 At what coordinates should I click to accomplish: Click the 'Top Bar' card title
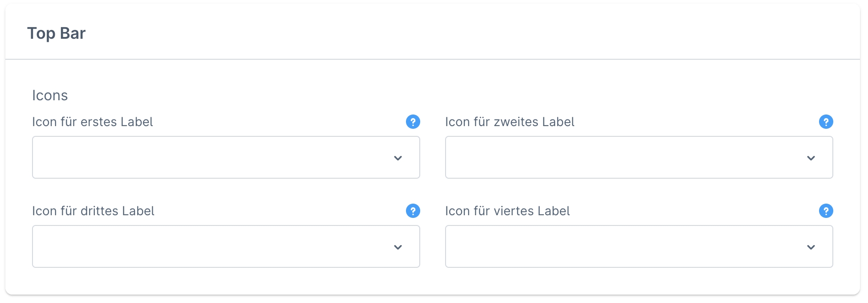pos(56,33)
